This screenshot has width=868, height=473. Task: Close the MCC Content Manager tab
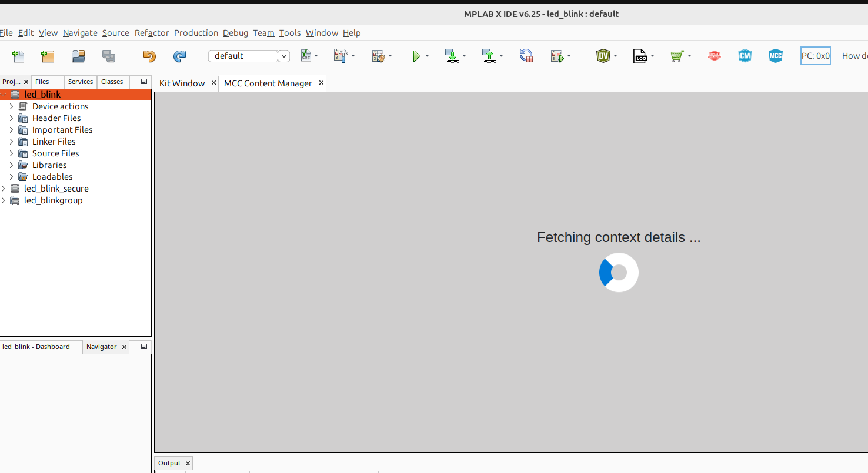point(321,83)
